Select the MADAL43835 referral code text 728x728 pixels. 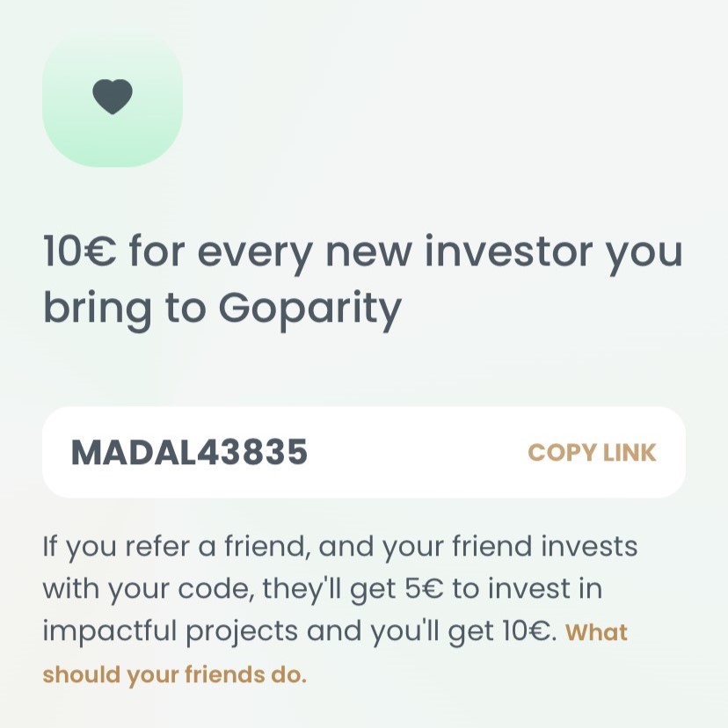click(x=189, y=452)
